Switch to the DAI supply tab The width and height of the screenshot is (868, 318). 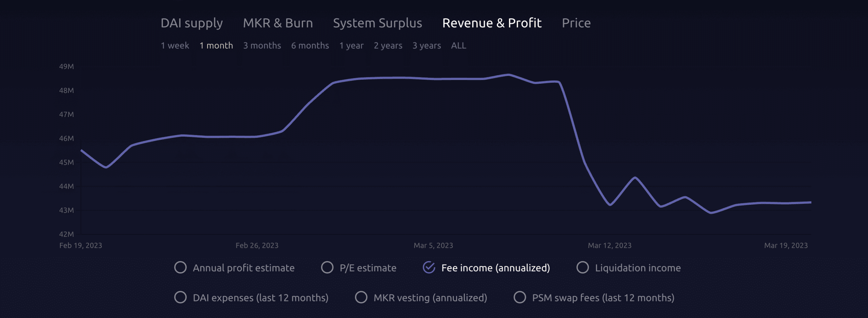tap(192, 23)
